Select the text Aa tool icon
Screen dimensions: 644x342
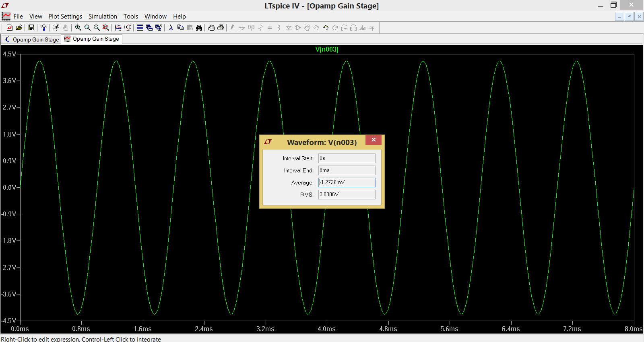coord(363,27)
